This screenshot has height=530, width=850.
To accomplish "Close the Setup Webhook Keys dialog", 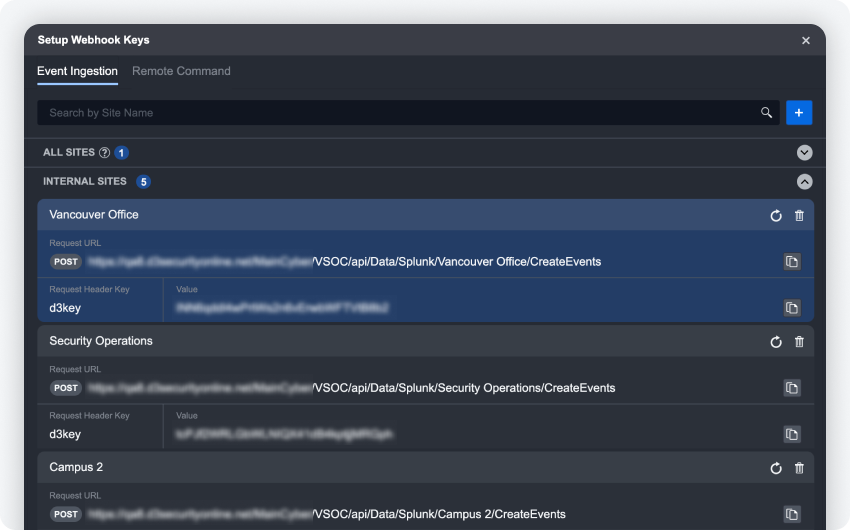I will (x=806, y=40).
